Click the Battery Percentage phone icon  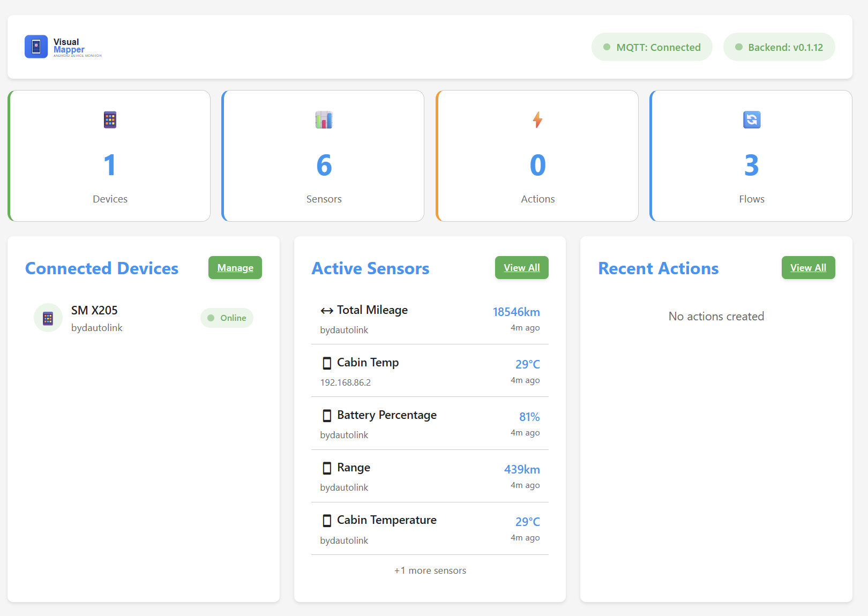(327, 415)
